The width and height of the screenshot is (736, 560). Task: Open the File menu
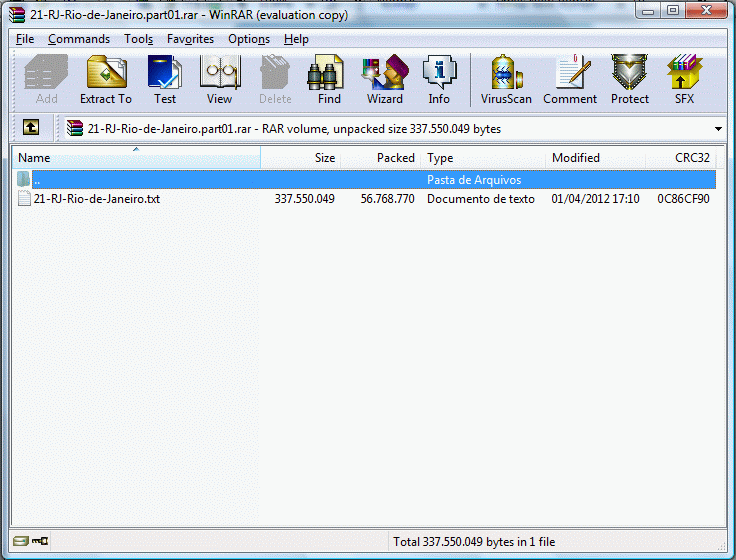coord(25,39)
